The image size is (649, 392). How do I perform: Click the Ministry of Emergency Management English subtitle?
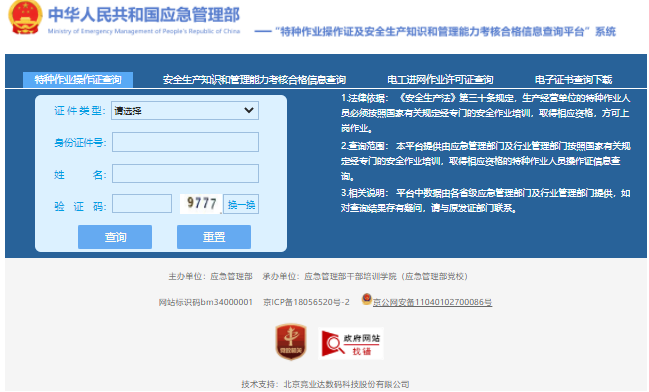144,31
